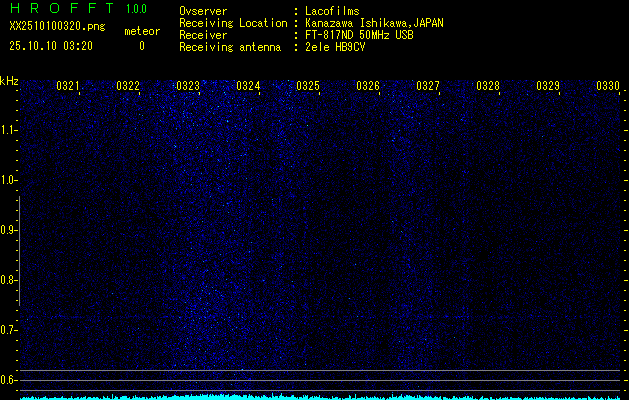Click the 1.0.0 version number
The width and height of the screenshot is (629, 400).
tap(137, 9)
